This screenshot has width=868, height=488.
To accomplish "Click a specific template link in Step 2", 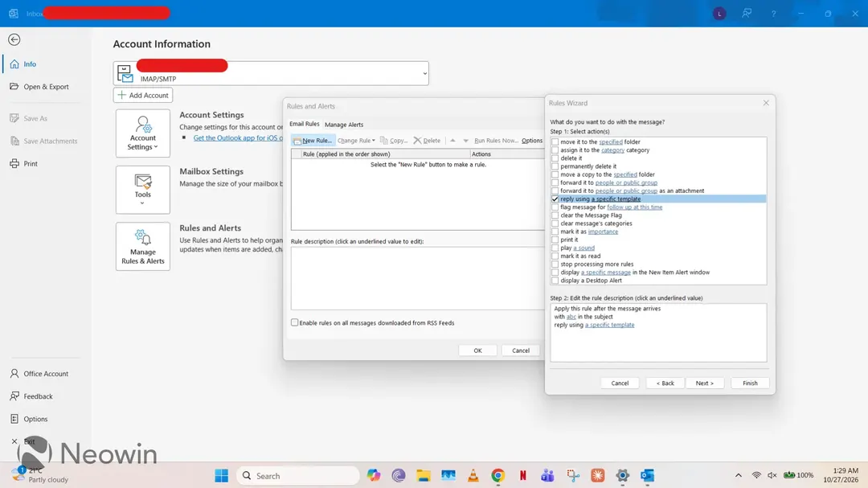I will [609, 325].
